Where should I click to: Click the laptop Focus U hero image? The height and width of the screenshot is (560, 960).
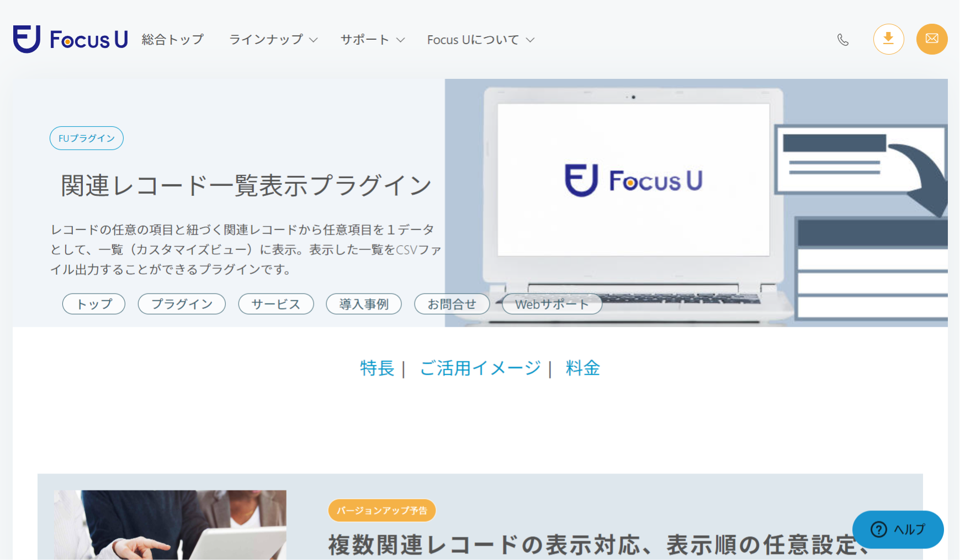pyautogui.click(x=696, y=202)
